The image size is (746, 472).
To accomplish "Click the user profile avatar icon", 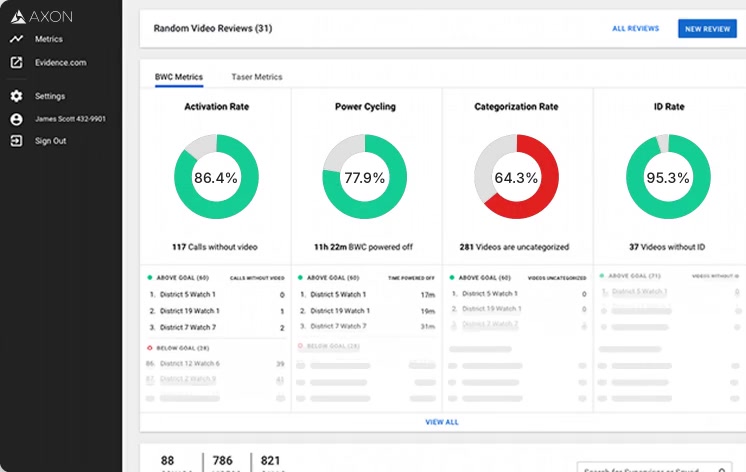I will click(16, 119).
